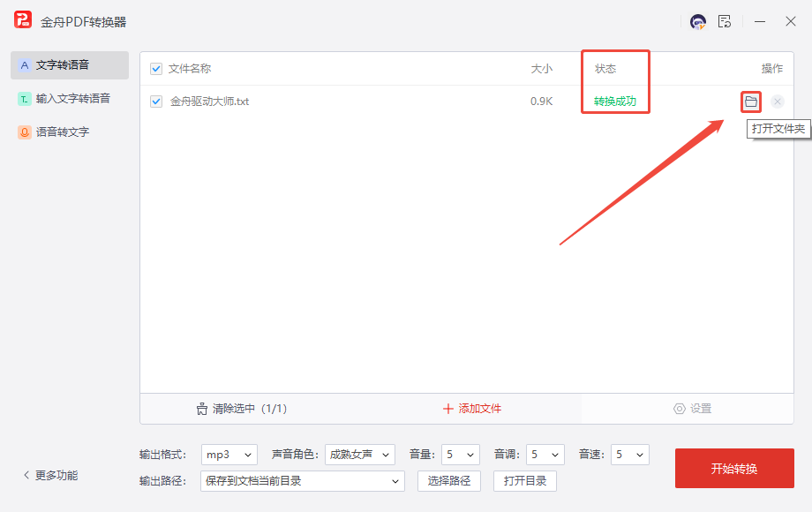Click the 输出路径 label

click(x=162, y=481)
